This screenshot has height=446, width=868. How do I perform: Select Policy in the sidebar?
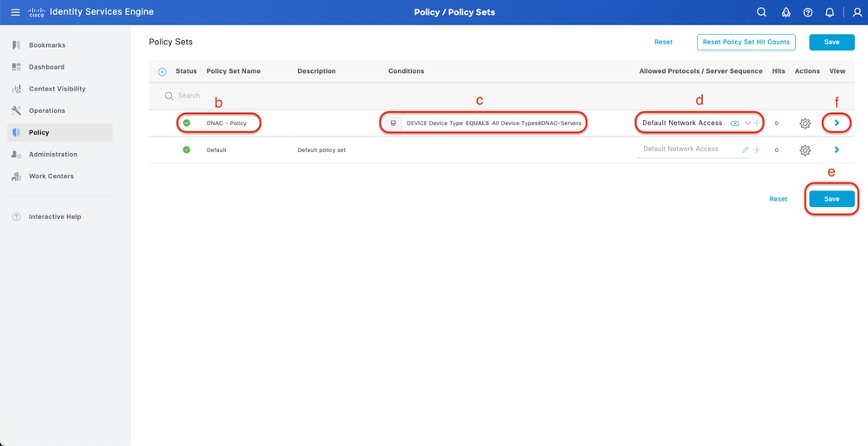(60, 132)
